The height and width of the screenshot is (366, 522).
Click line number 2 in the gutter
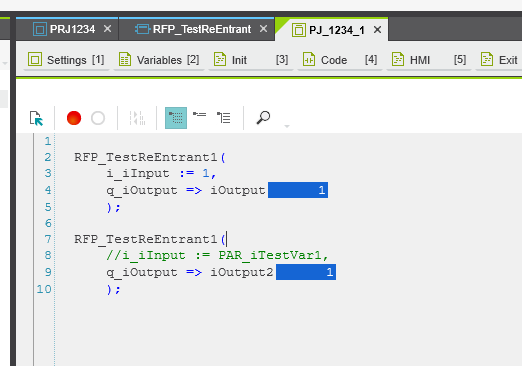pyautogui.click(x=48, y=157)
